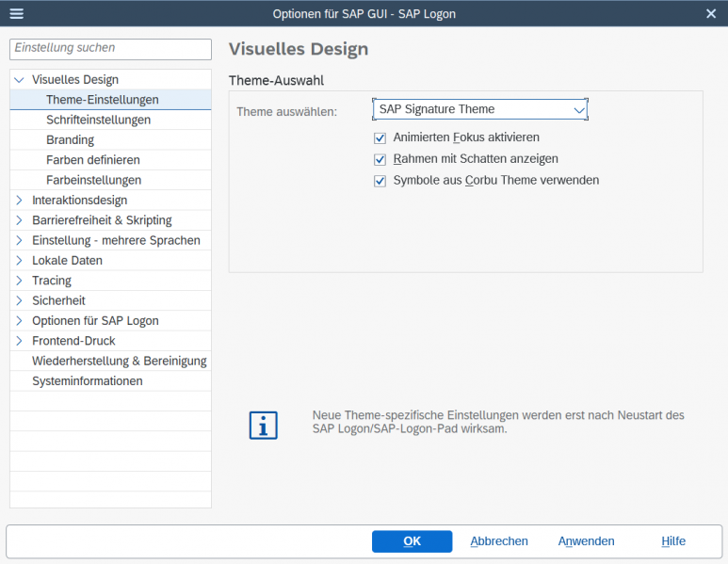Expand the Interaktionsdesign node
The width and height of the screenshot is (728, 564).
[x=19, y=200]
